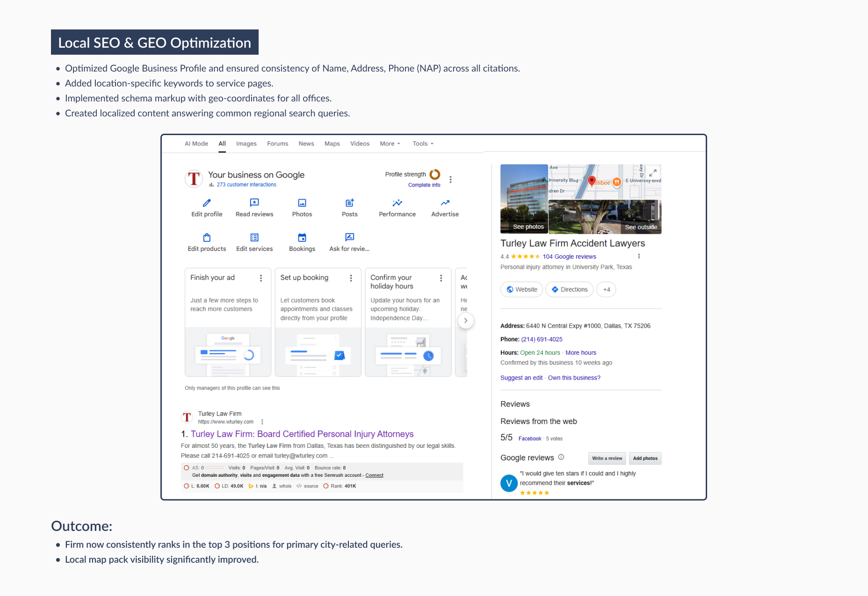
Task: Click the Turley Law Firm Accident Lawyers title
Action: tap(572, 243)
